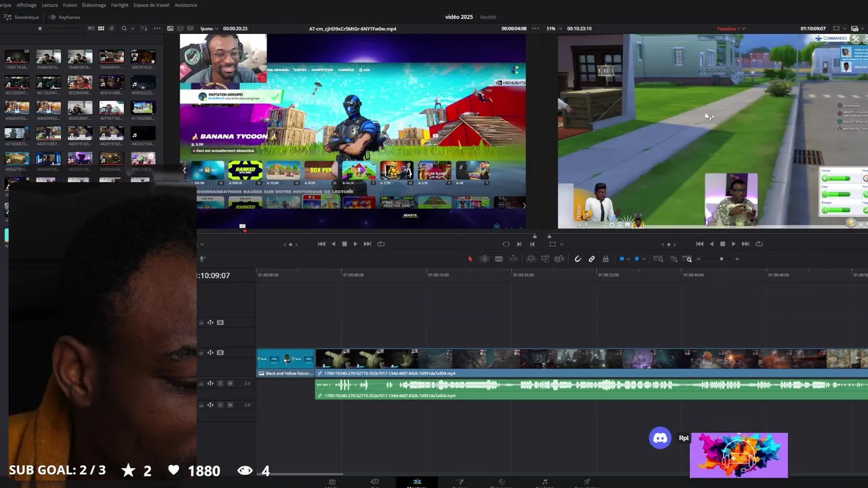Open the Affichage menu
The height and width of the screenshot is (488, 868).
pyautogui.click(x=26, y=5)
